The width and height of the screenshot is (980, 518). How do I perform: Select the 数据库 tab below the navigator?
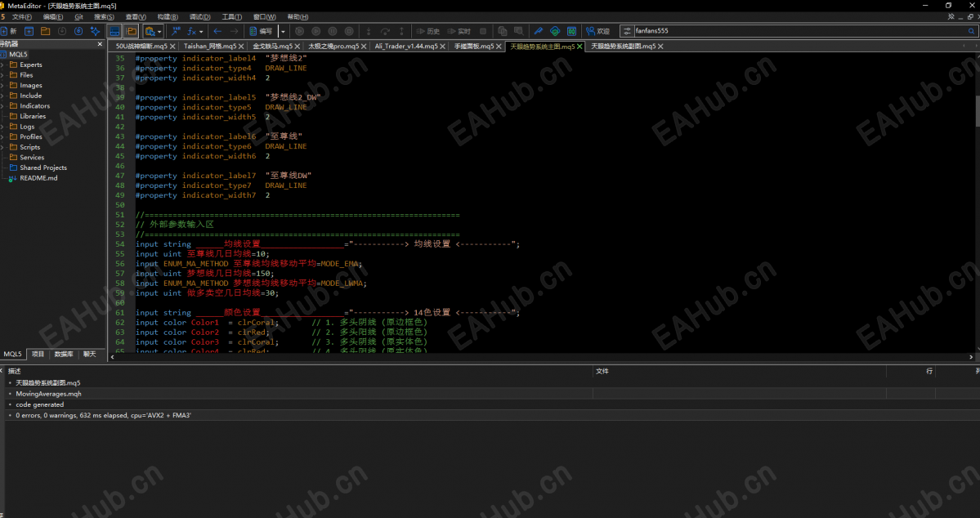coord(64,354)
